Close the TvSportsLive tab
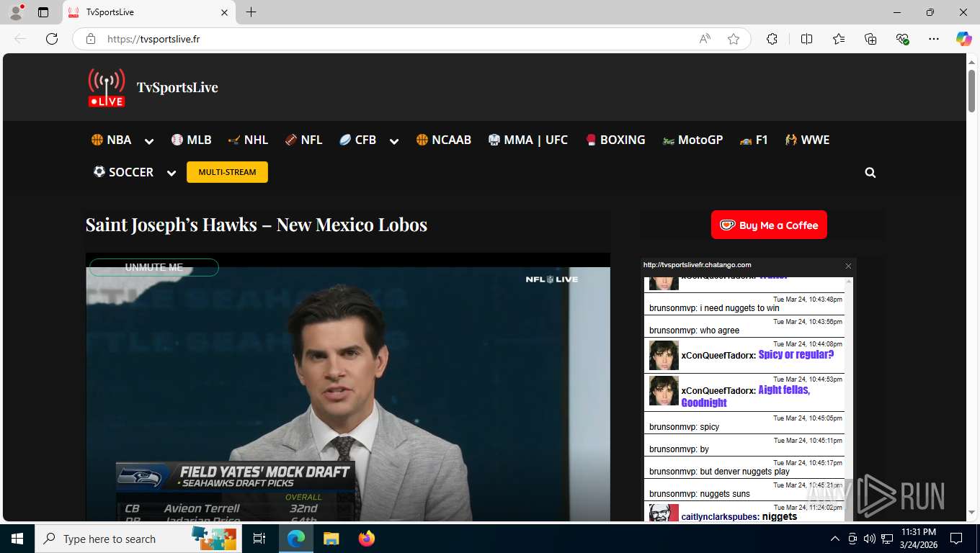980x553 pixels. pyautogui.click(x=225, y=12)
